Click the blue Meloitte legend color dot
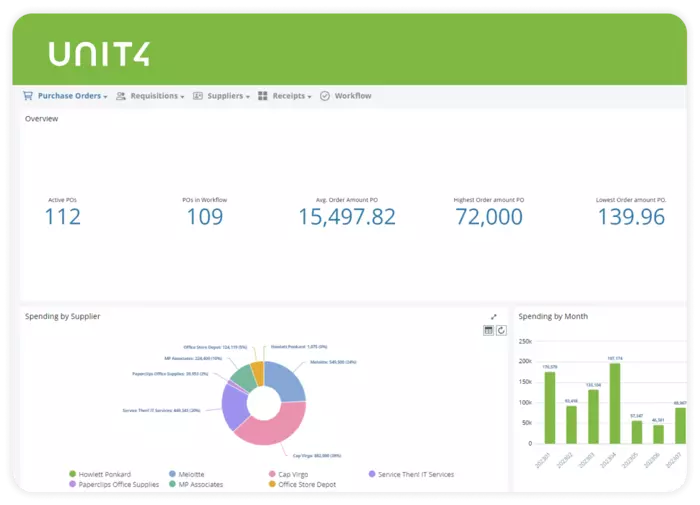Viewport: 700px width, 505px height. pyautogui.click(x=172, y=474)
